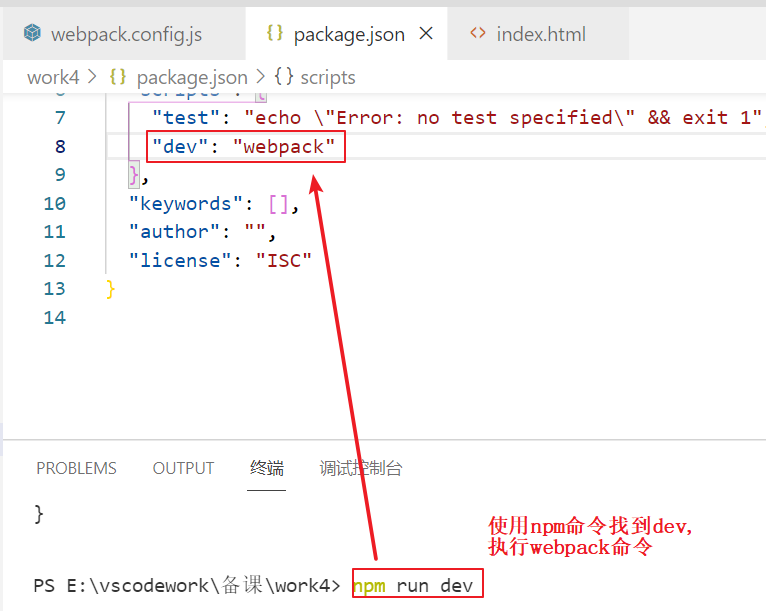Open the package.json breadcrumb dropdown

tap(191, 77)
